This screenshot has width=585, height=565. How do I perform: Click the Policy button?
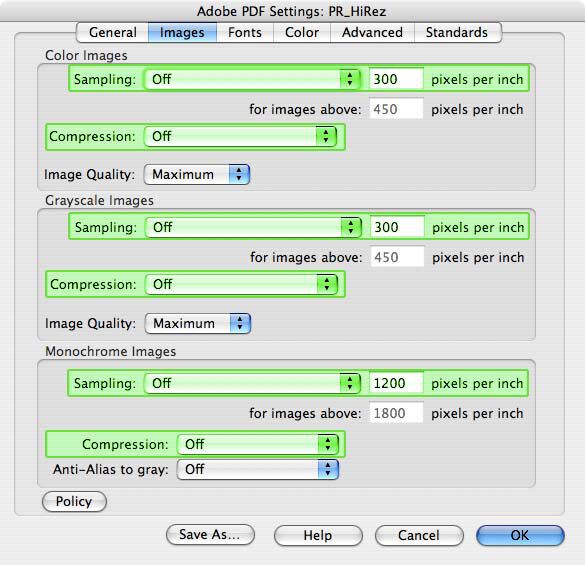[74, 502]
